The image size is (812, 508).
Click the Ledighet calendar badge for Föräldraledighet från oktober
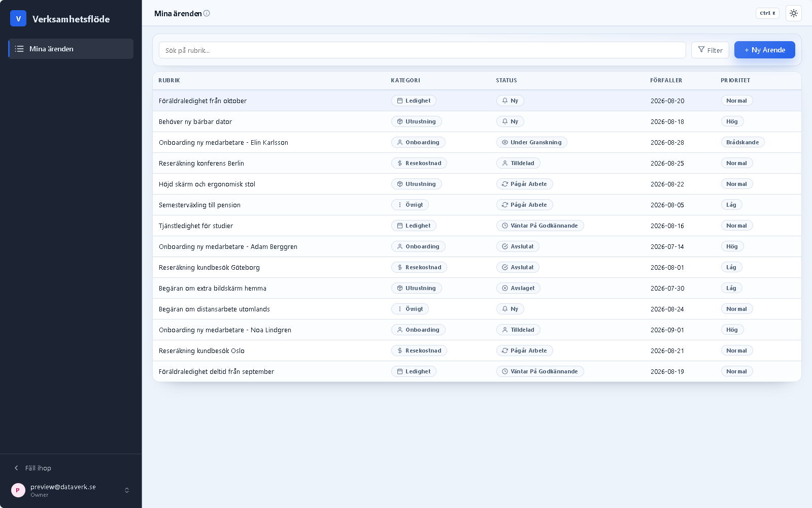coord(414,101)
